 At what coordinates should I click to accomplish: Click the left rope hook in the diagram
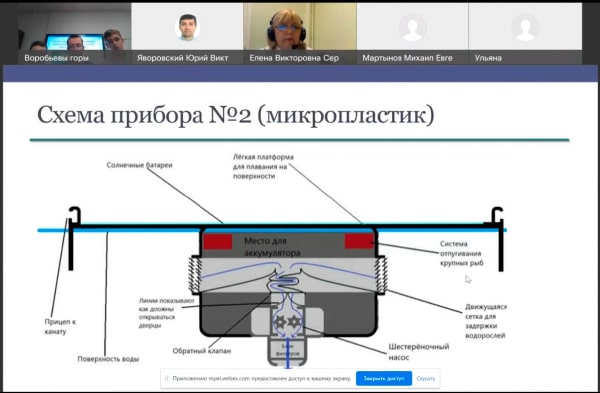74,215
